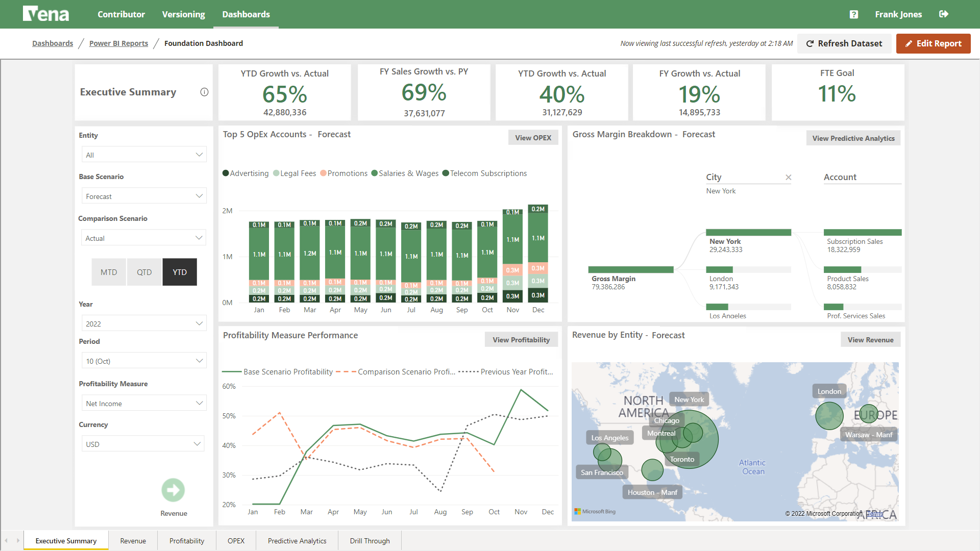Open the help icon in the top bar
Image resolution: width=980 pixels, height=551 pixels.
853,14
